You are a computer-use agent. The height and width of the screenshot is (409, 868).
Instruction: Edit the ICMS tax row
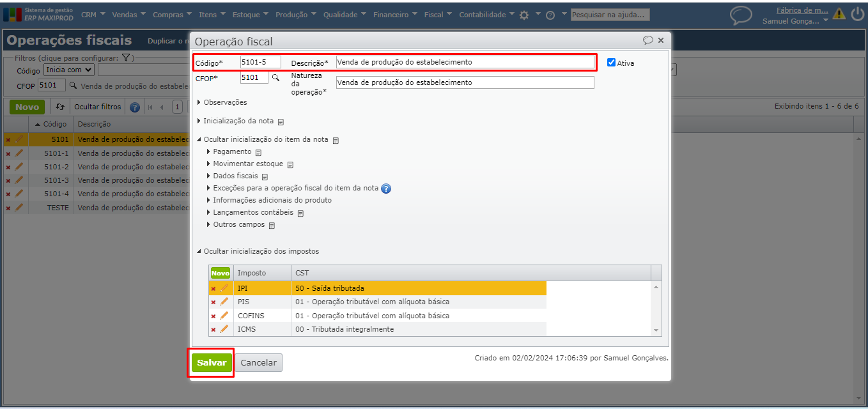pos(224,329)
